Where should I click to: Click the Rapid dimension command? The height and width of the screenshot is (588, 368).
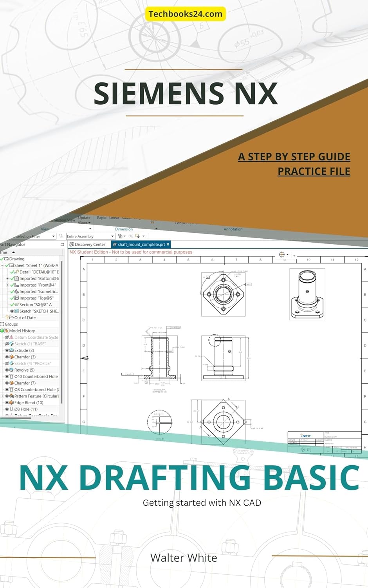coord(102,218)
